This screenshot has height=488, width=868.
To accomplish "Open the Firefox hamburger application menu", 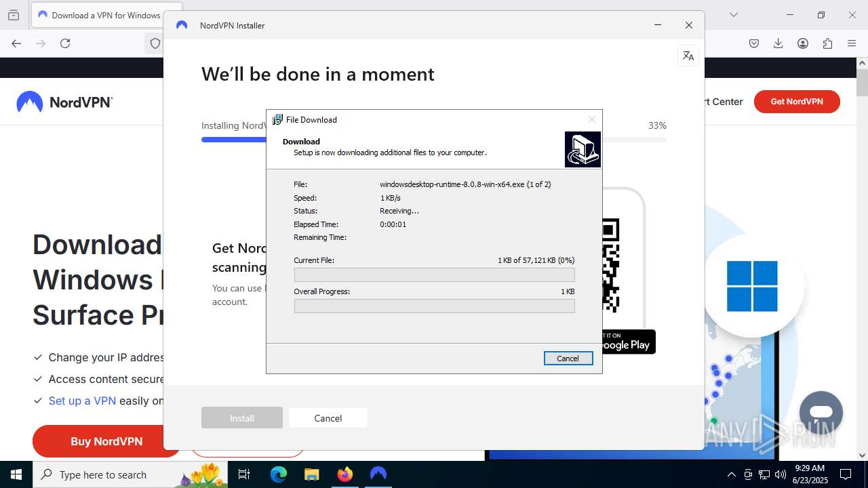I will pos(852,43).
